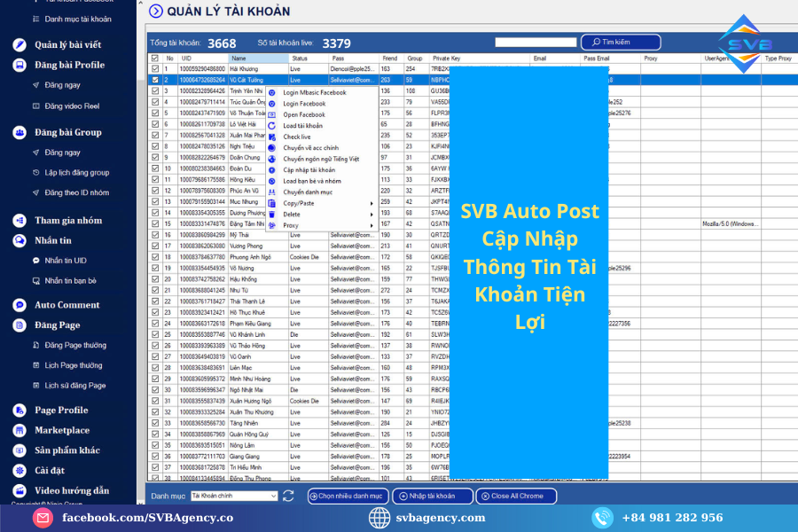Toggle checkbox for row 20 Hậu Khổng
Image resolution: width=798 pixels, height=532 pixels.
click(155, 278)
